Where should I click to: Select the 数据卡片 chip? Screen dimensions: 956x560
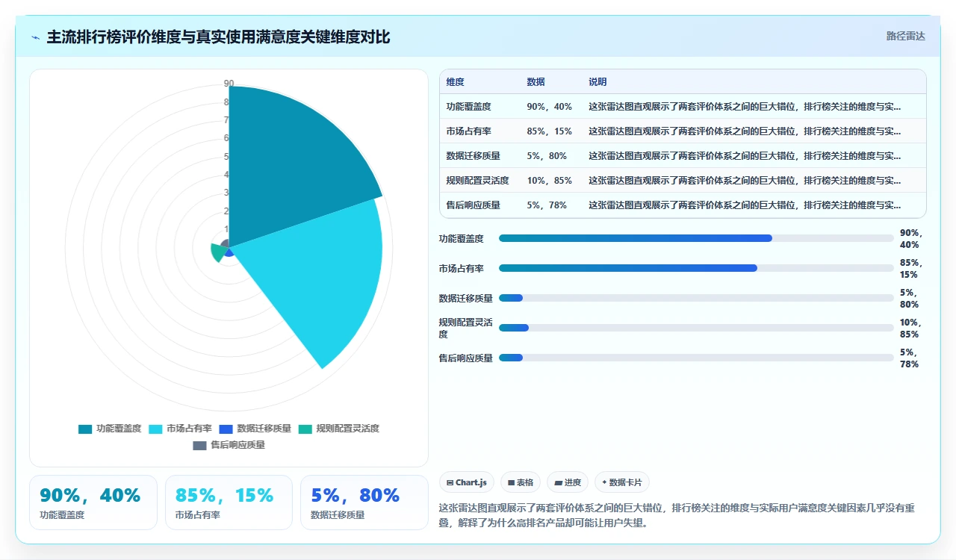pyautogui.click(x=622, y=482)
